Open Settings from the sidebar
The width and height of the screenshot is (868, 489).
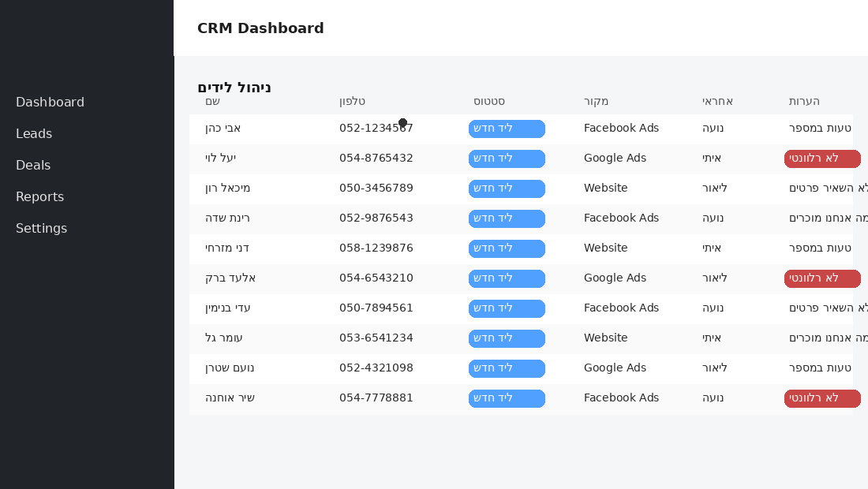click(41, 228)
